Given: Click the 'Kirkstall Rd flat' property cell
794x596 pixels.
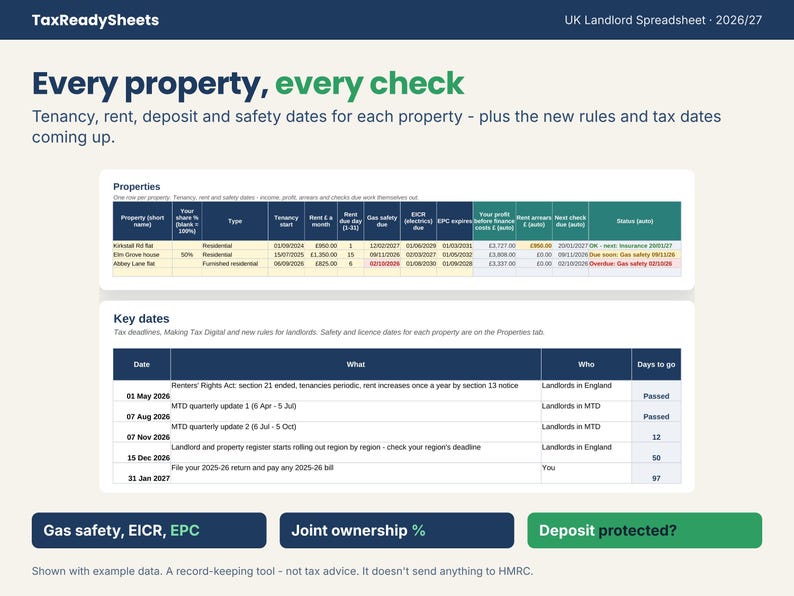Looking at the screenshot, I should coord(142,246).
